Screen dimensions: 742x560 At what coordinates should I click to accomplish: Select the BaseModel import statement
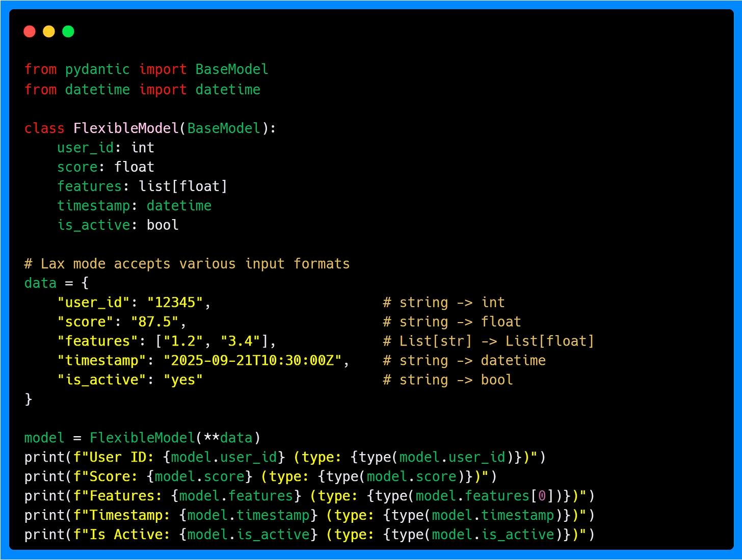146,69
